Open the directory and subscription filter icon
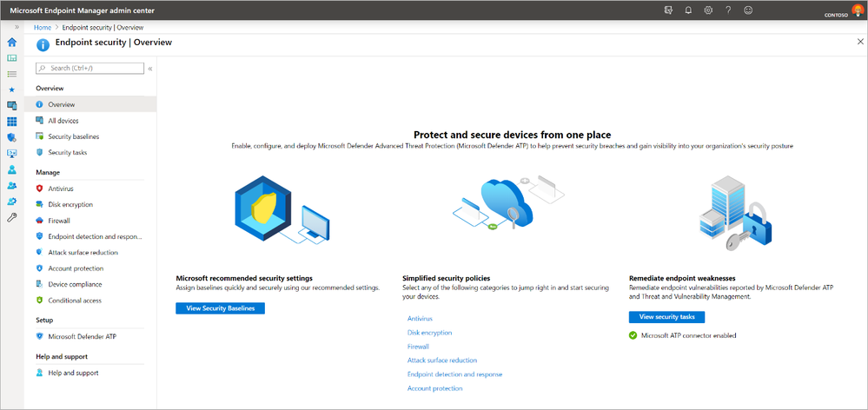 click(668, 10)
